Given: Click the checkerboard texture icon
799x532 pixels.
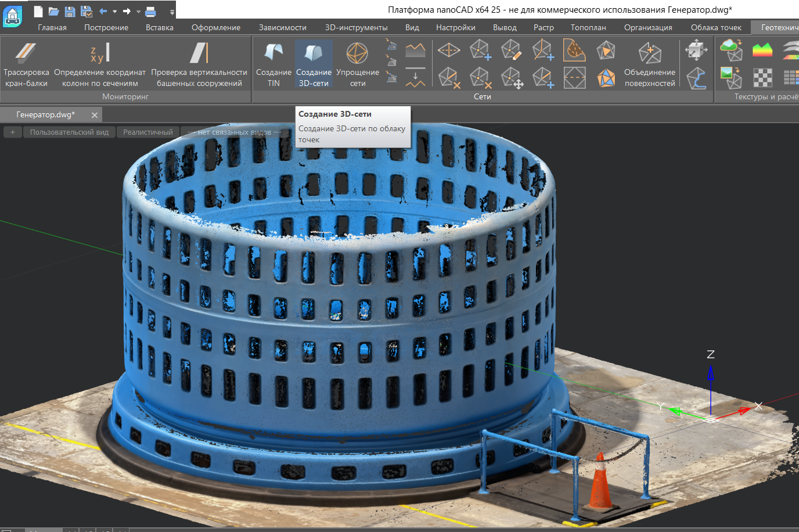Looking at the screenshot, I should click(762, 78).
